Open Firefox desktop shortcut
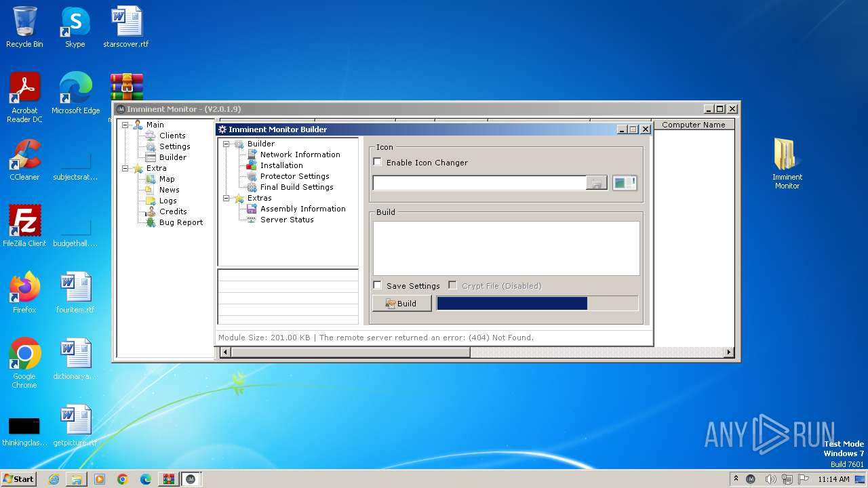Screen dimensions: 868x488 pyautogui.click(x=24, y=293)
